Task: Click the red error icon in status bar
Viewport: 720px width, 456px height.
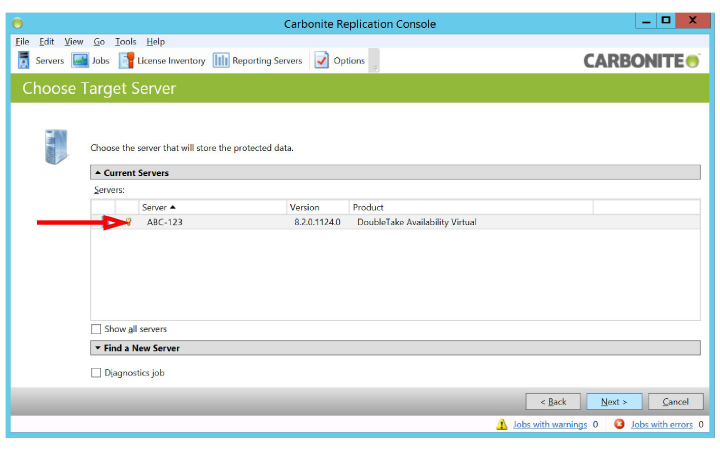Action: click(x=619, y=424)
